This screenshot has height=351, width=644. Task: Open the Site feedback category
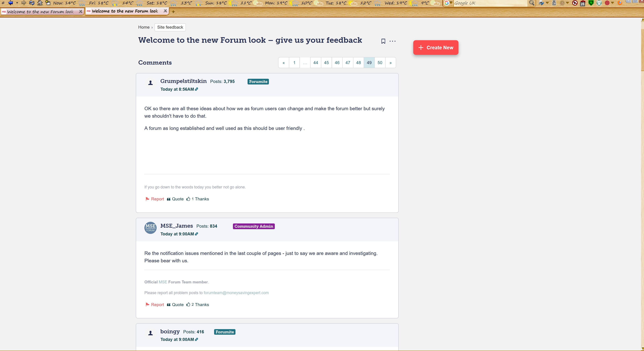click(170, 27)
